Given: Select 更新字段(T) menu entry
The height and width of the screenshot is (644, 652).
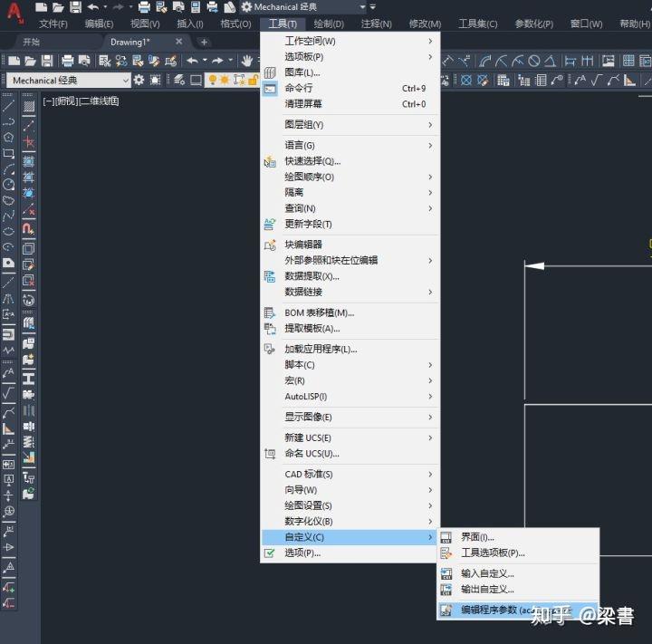Looking at the screenshot, I should 350,225.
